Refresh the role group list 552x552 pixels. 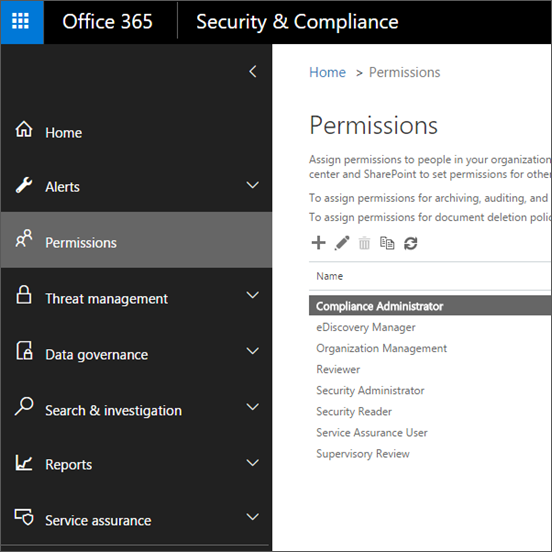[x=410, y=243]
